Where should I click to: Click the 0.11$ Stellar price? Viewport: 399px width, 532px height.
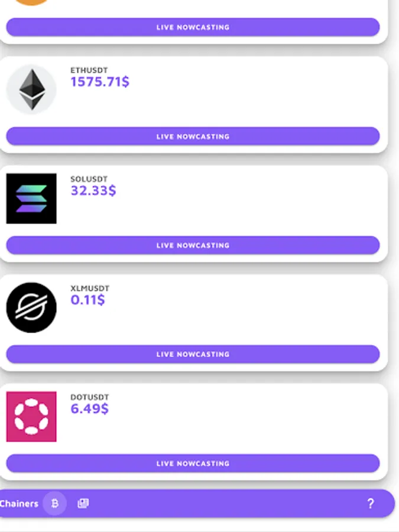[87, 300]
